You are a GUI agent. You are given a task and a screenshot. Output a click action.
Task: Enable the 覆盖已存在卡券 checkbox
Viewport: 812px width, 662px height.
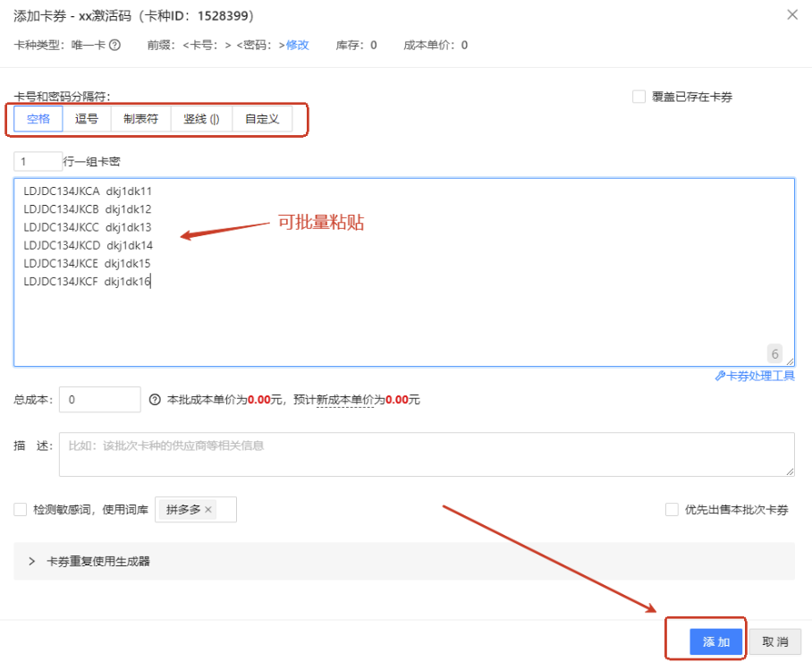pyautogui.click(x=639, y=97)
